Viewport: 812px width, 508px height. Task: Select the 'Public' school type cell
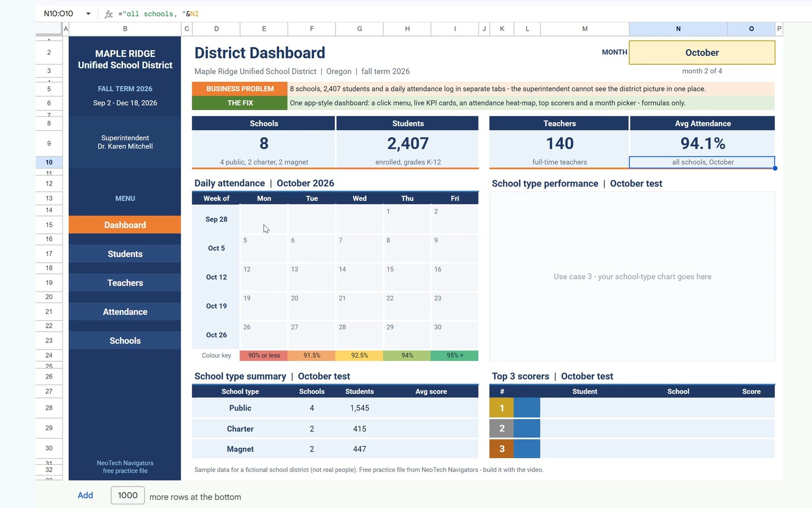click(240, 408)
